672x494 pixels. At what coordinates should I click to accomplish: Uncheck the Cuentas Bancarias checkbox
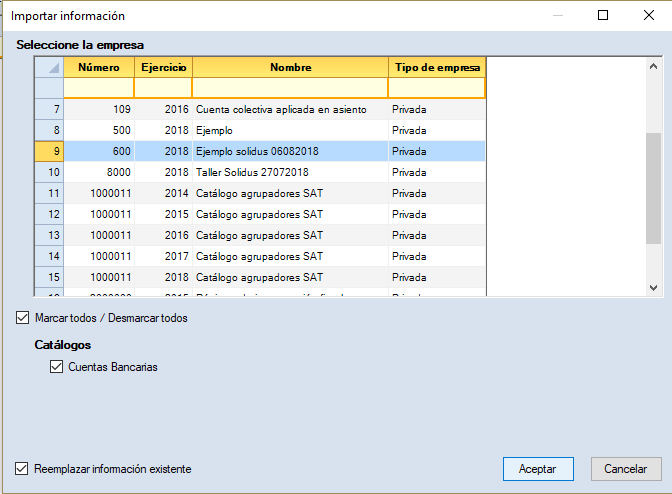pos(57,367)
